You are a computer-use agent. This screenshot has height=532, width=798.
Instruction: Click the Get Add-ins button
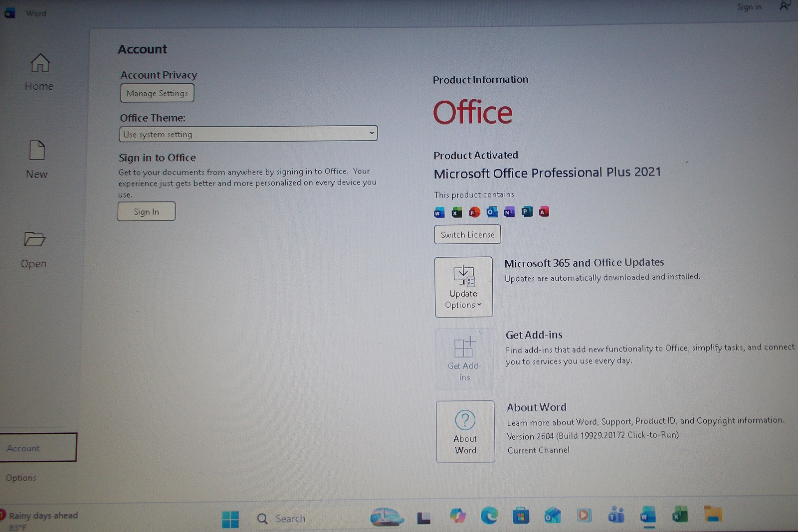click(464, 358)
